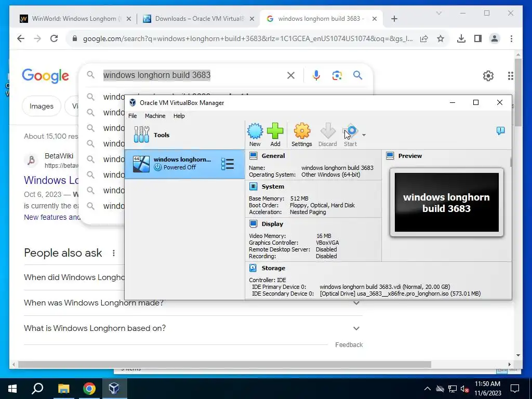Image resolution: width=532 pixels, height=399 pixels.
Task: Click the Display section monitor icon
Action: point(253,223)
